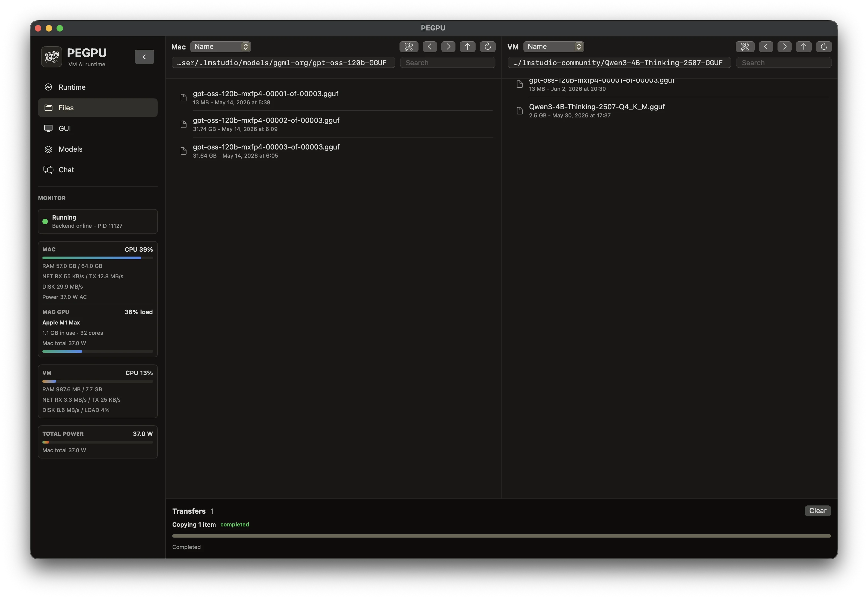
Task: Click the green Running status indicator dot
Action: 45,221
